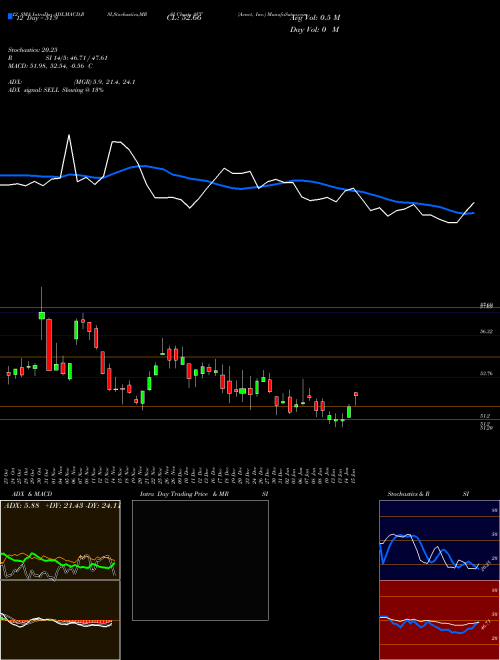Click 'Intra Day Trading Price & MR' title
Viewport: 500px width, 660px height.
point(184,494)
